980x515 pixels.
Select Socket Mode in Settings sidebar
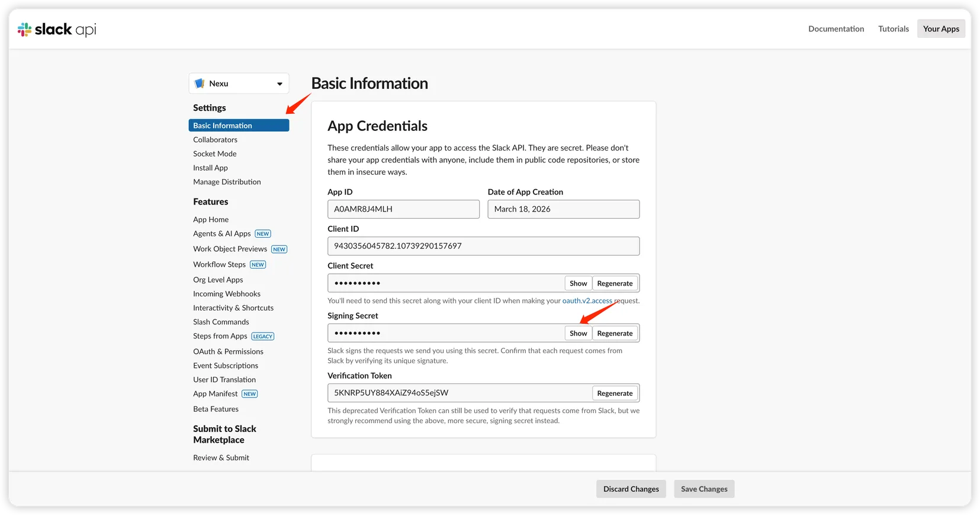(214, 154)
